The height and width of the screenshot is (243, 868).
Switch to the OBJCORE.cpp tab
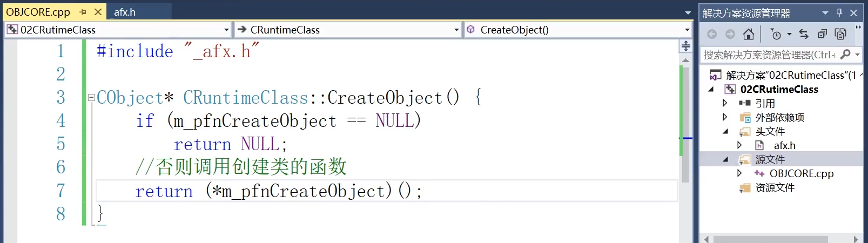(x=38, y=12)
